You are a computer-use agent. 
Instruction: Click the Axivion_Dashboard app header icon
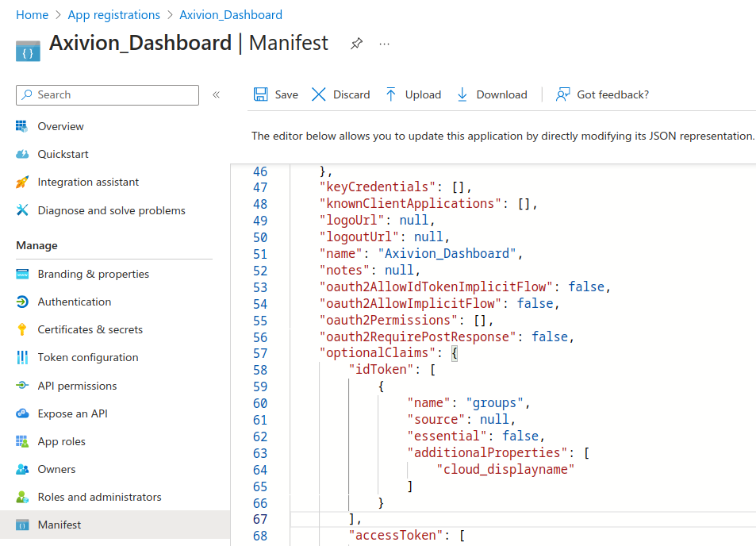coord(28,51)
